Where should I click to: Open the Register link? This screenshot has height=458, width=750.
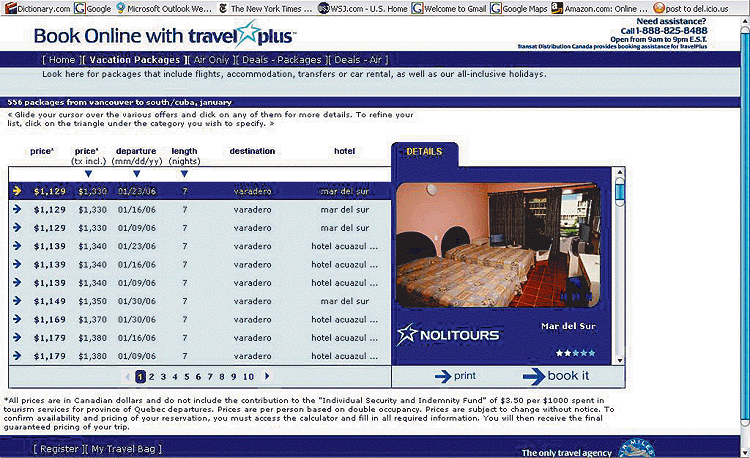point(59,449)
